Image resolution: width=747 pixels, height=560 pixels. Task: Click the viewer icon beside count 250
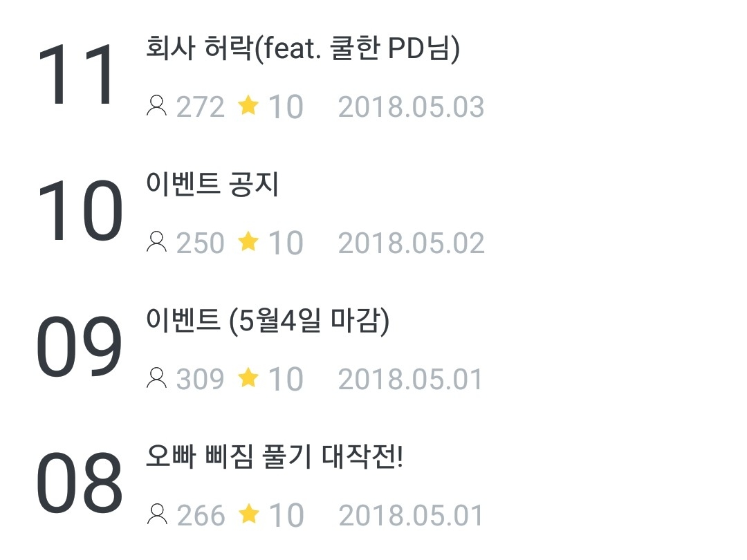point(157,242)
